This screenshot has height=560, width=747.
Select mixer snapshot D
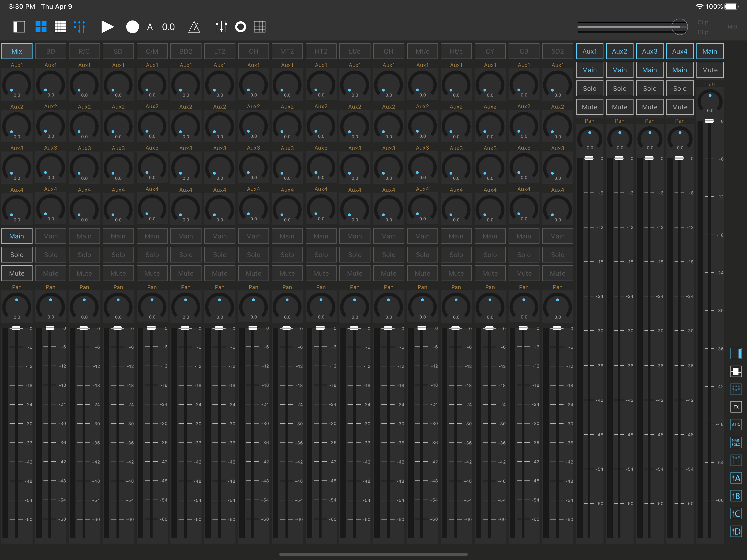click(736, 532)
